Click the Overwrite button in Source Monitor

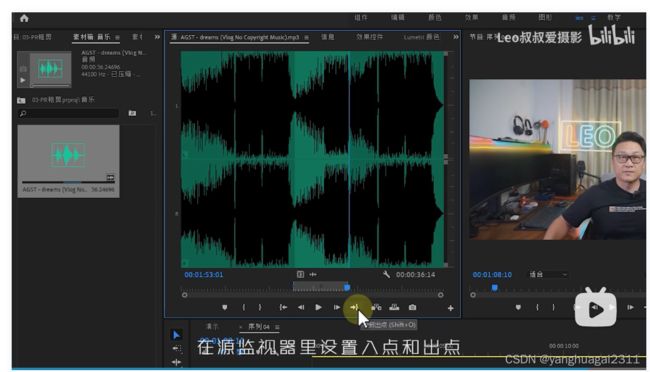pos(394,307)
